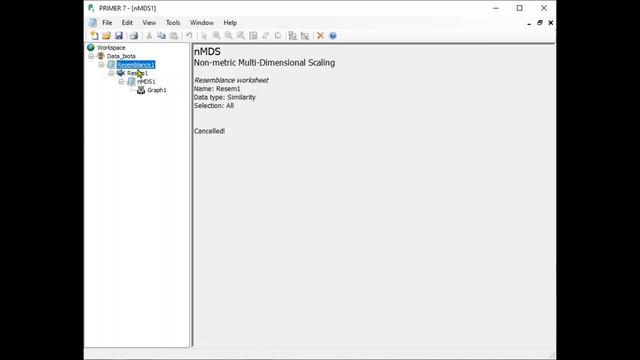Click the Save floppy disk icon

tap(119, 36)
